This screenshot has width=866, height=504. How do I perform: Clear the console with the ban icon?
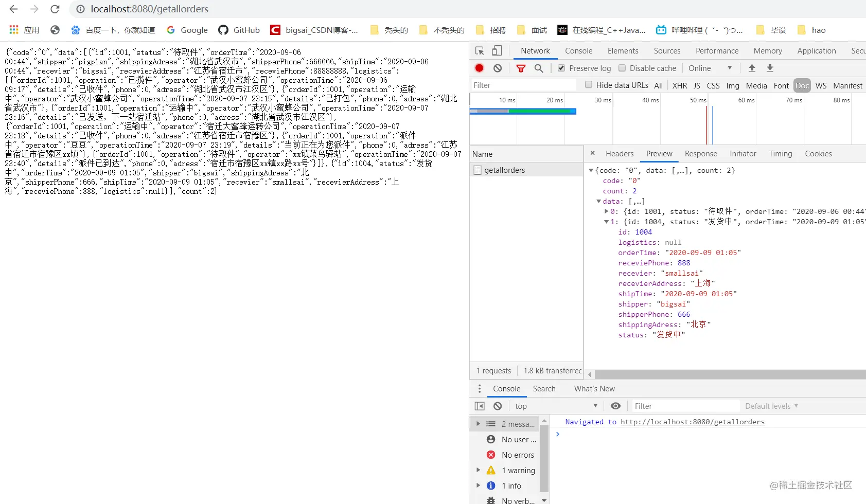[498, 406]
